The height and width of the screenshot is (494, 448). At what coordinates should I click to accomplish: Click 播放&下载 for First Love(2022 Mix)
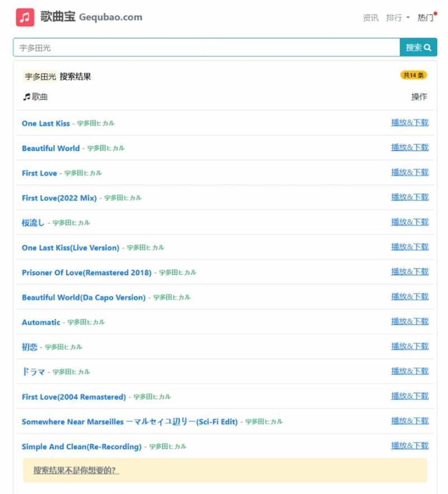[x=410, y=197]
